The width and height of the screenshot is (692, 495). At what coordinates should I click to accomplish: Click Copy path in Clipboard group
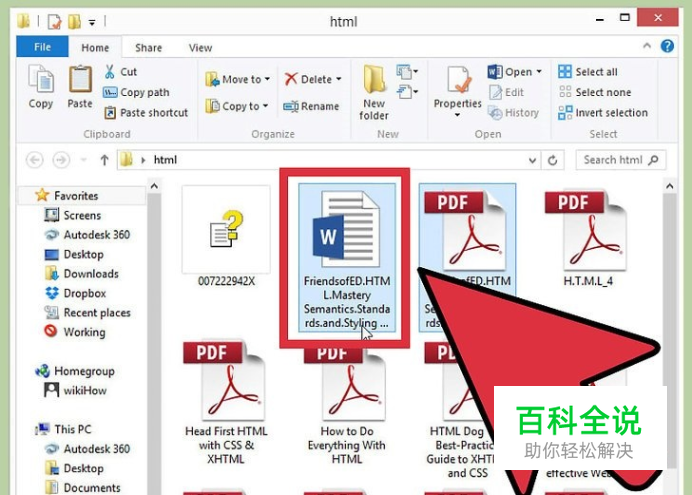coord(136,92)
